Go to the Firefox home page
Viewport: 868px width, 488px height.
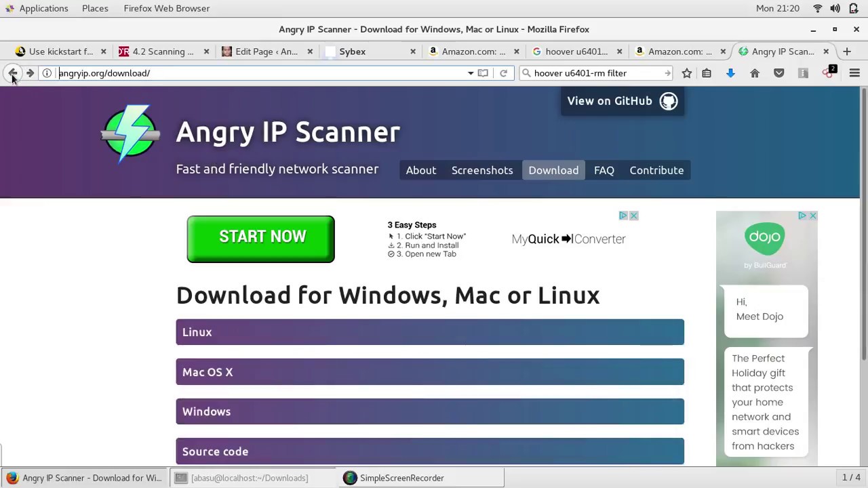pos(755,73)
